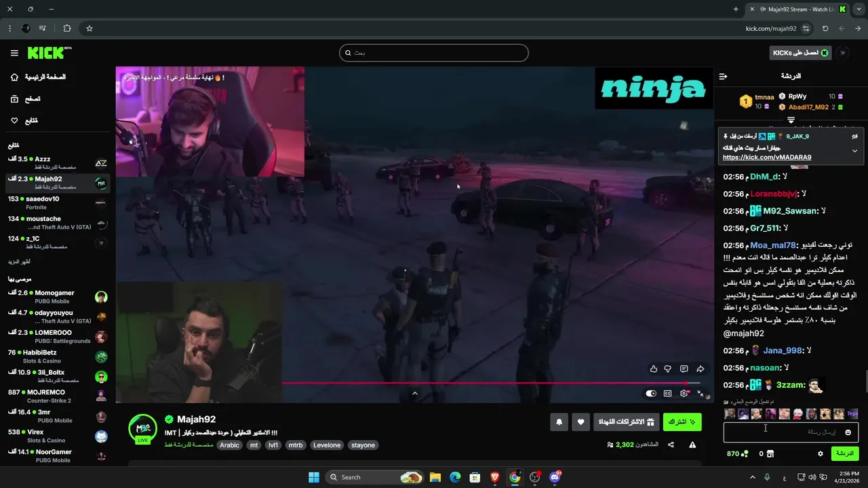Image resolution: width=868 pixels, height=488 pixels.
Task: Open browser extensions puzzle icon
Action: click(x=66, y=28)
